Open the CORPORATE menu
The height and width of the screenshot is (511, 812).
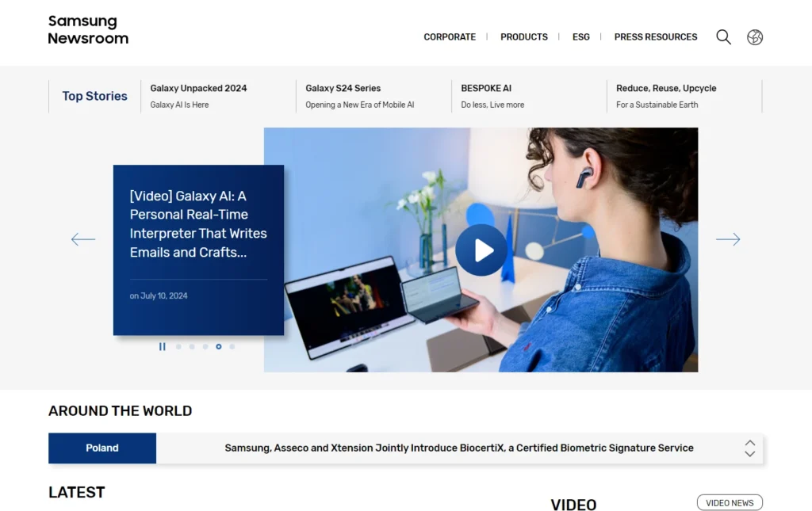click(x=450, y=37)
